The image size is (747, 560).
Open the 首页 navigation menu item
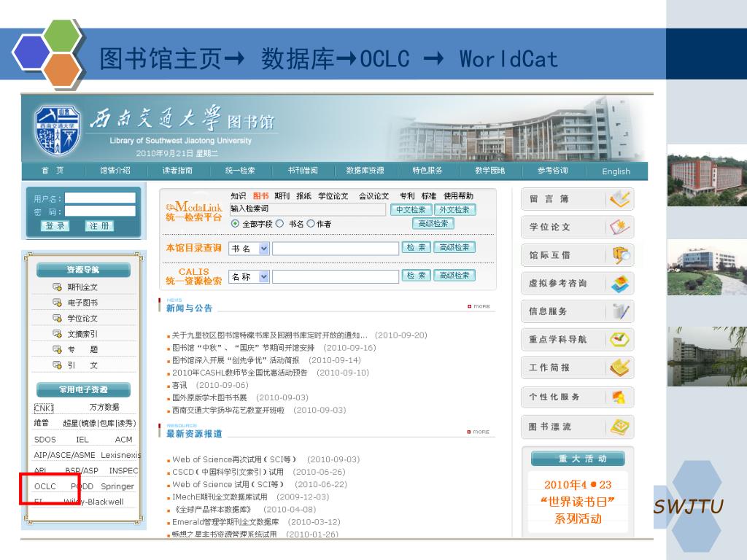pyautogui.click(x=53, y=171)
